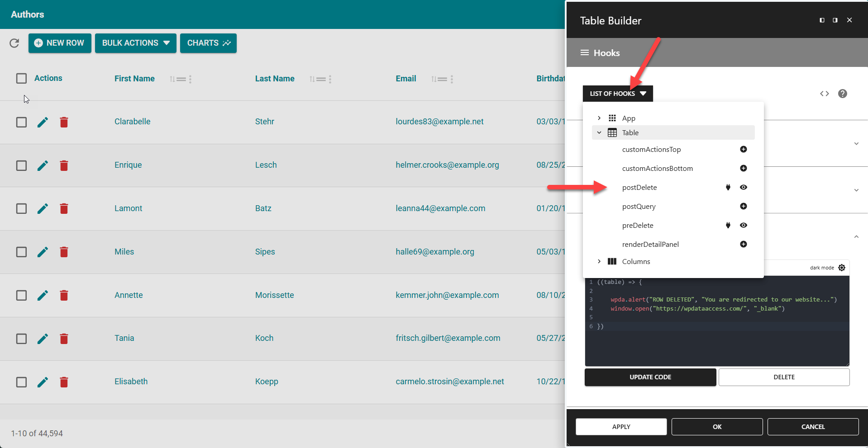Click the code view icon in the Hooks panel
The width and height of the screenshot is (868, 448).
825,94
